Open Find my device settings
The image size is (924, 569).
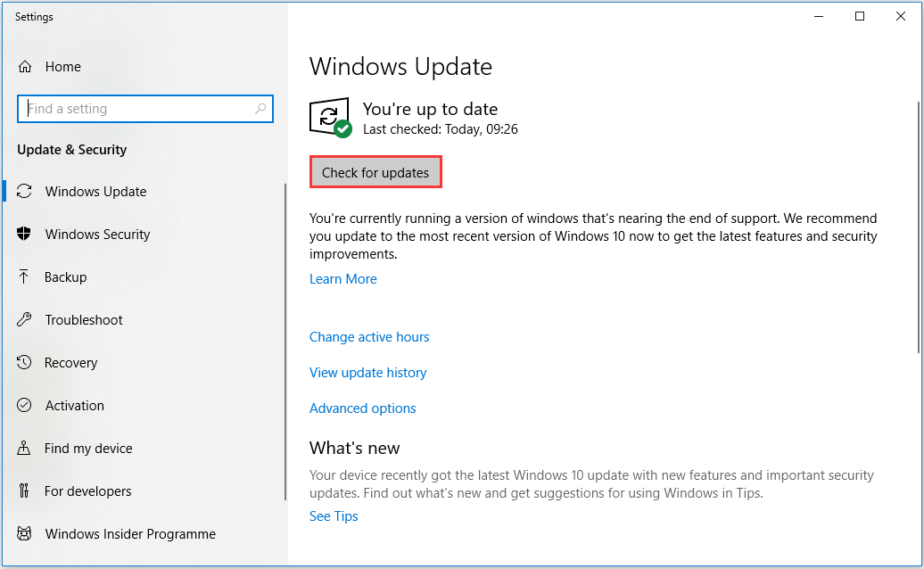pyautogui.click(x=88, y=449)
